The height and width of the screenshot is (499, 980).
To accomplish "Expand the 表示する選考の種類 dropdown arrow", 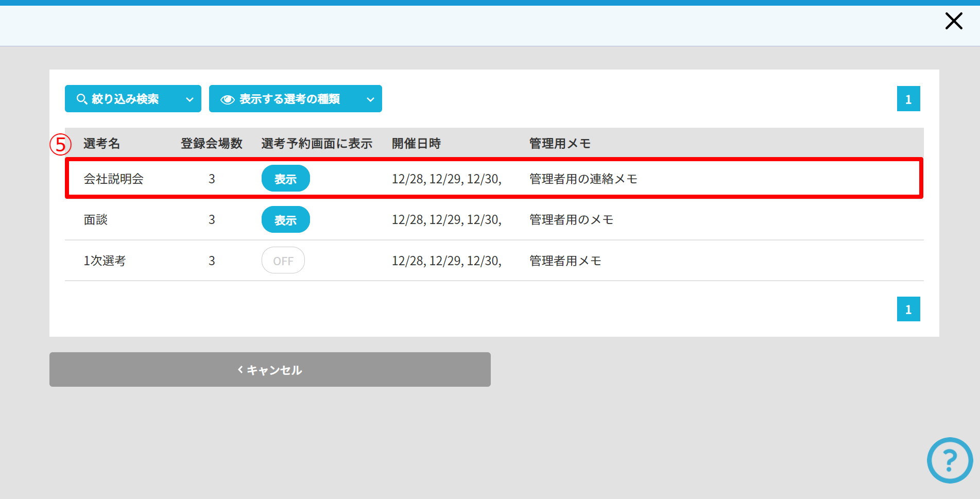I will (x=370, y=99).
